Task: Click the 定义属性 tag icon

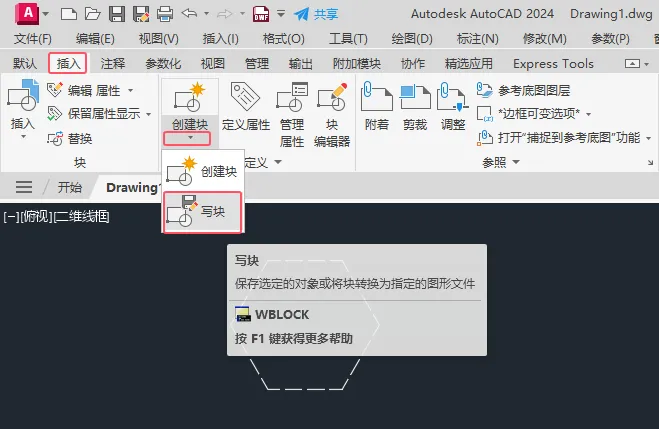Action: coord(245,96)
